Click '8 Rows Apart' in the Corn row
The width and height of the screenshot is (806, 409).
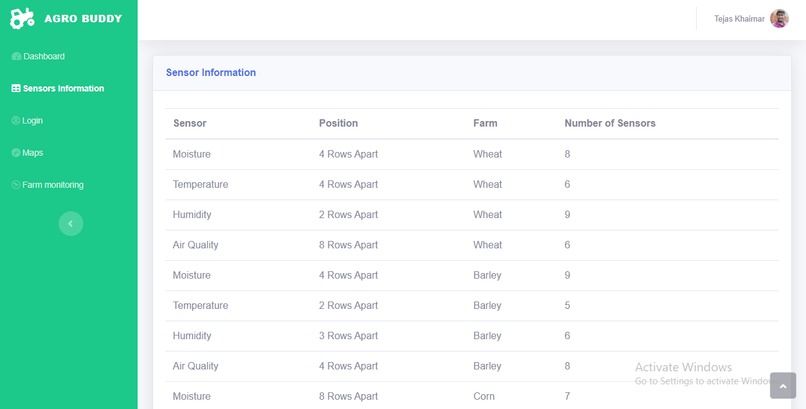coord(348,397)
